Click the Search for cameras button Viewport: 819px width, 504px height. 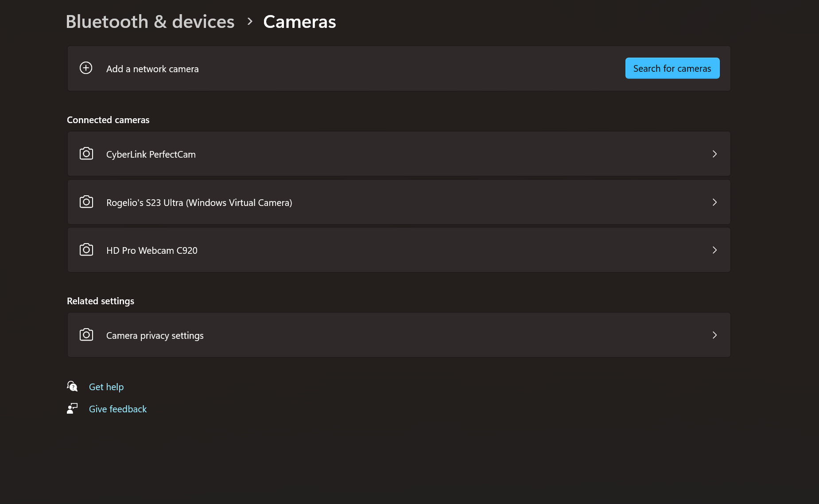tap(672, 68)
